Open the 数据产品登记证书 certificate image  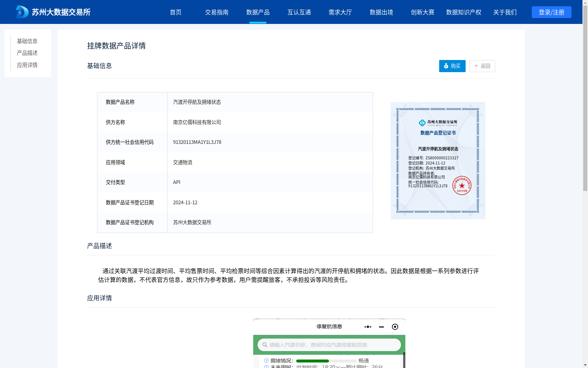438,160
